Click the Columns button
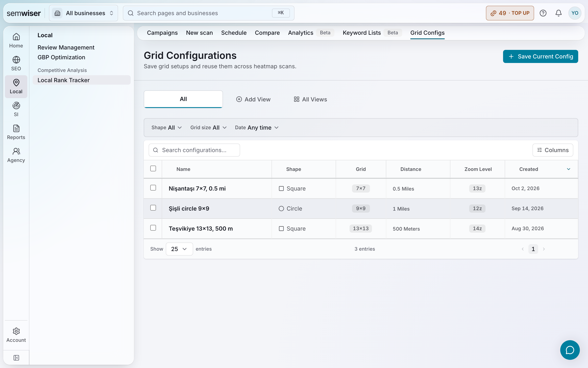 [553, 150]
